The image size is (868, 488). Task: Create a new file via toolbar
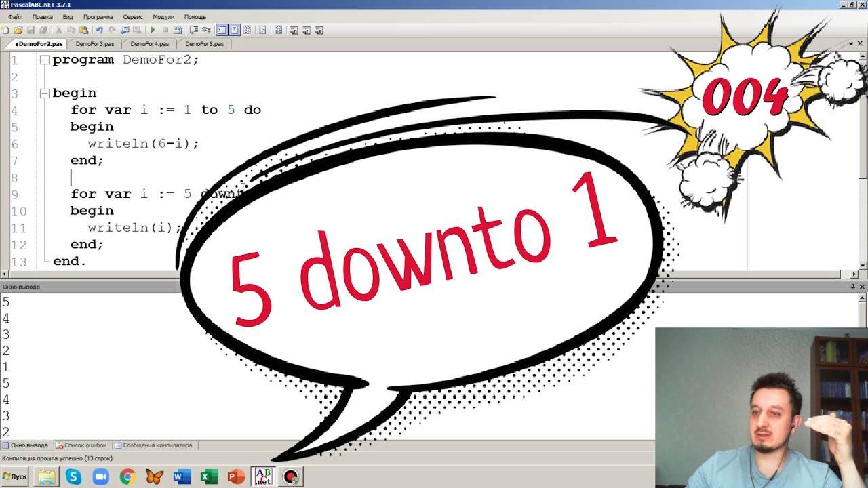(x=5, y=30)
